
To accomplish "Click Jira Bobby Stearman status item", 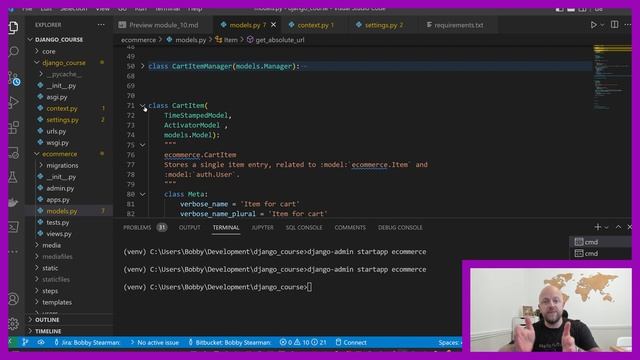I will [87, 342].
